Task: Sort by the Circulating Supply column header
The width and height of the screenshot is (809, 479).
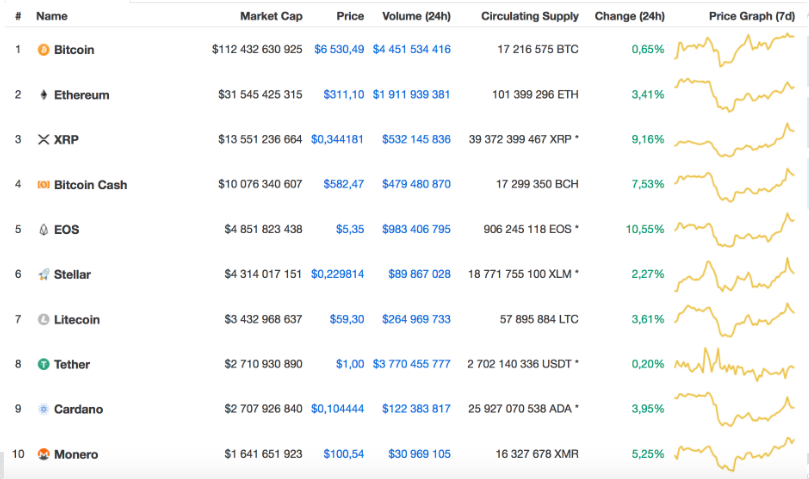Action: pyautogui.click(x=530, y=16)
